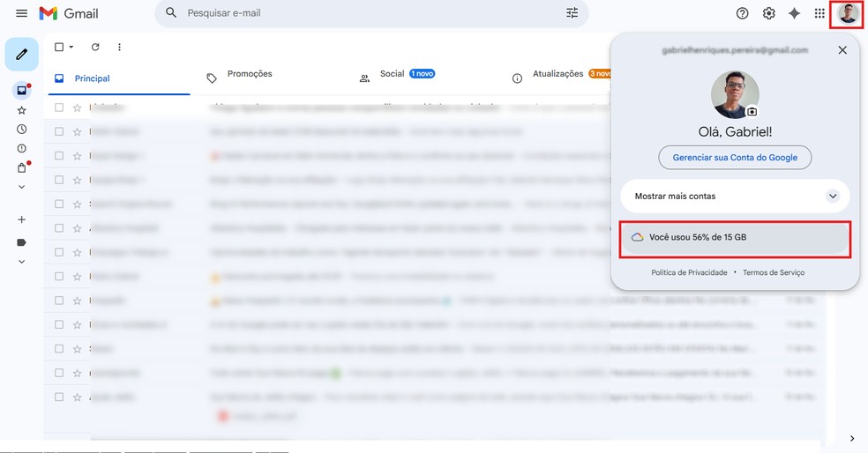Star the topmost email in the list
The image size is (868, 453).
pos(77,108)
